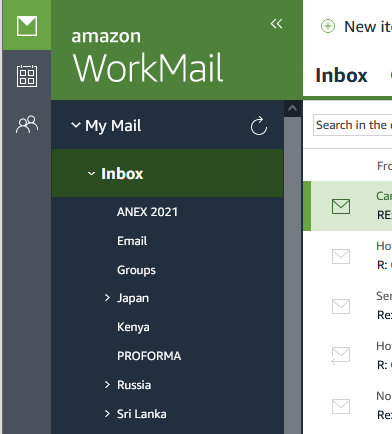The width and height of the screenshot is (392, 434).
Task: Click the folder pane scroll up arrow
Action: (x=292, y=108)
